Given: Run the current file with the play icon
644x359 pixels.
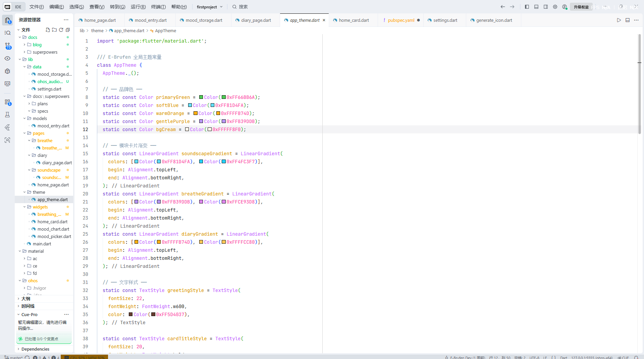Looking at the screenshot, I should [619, 20].
